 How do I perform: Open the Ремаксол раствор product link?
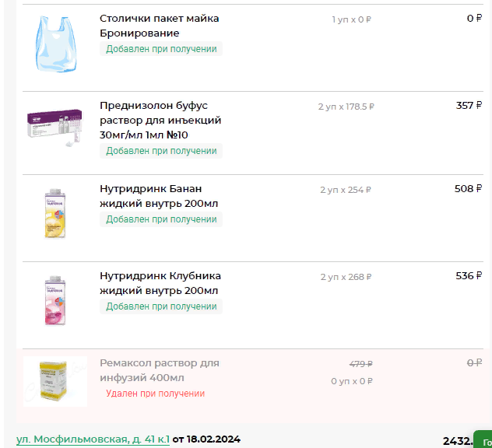(x=160, y=370)
